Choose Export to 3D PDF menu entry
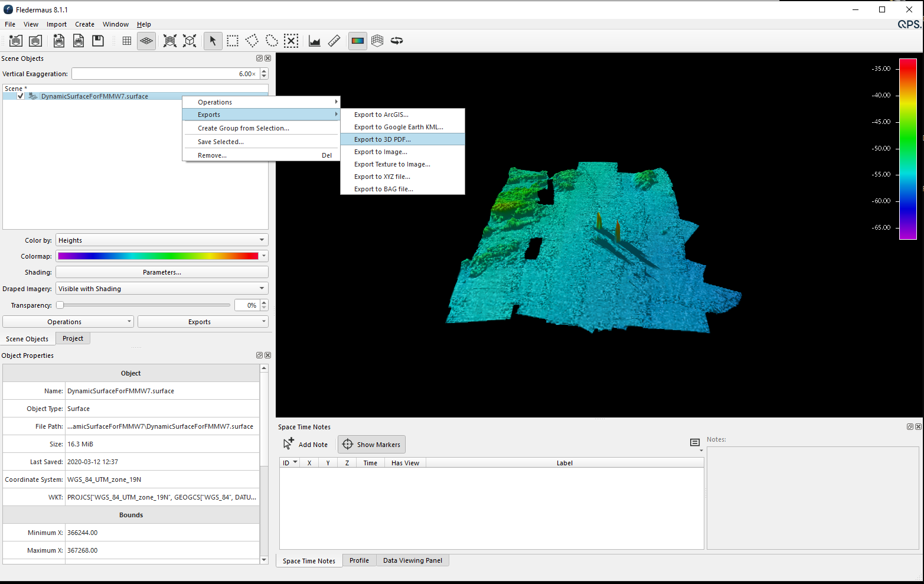 [383, 139]
